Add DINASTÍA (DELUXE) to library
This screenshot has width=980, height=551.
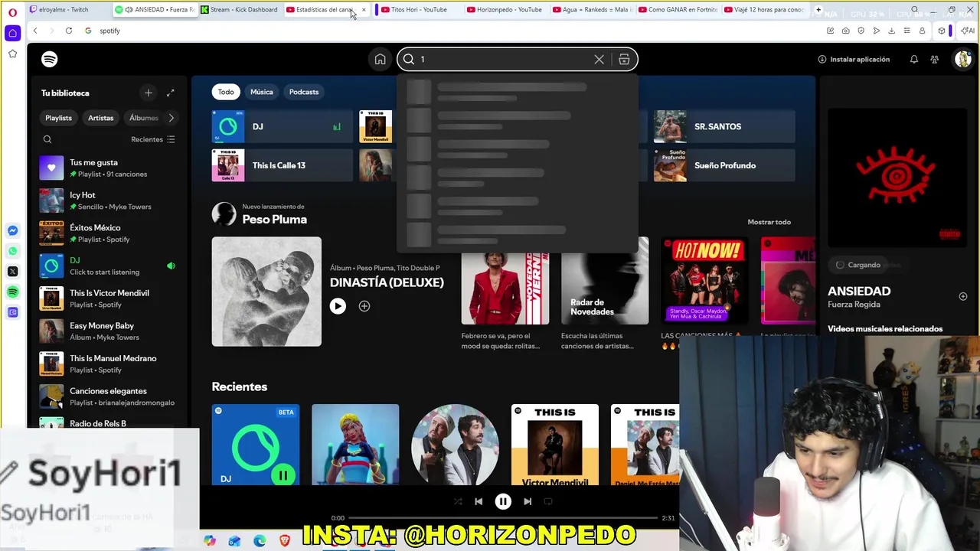[x=364, y=306]
